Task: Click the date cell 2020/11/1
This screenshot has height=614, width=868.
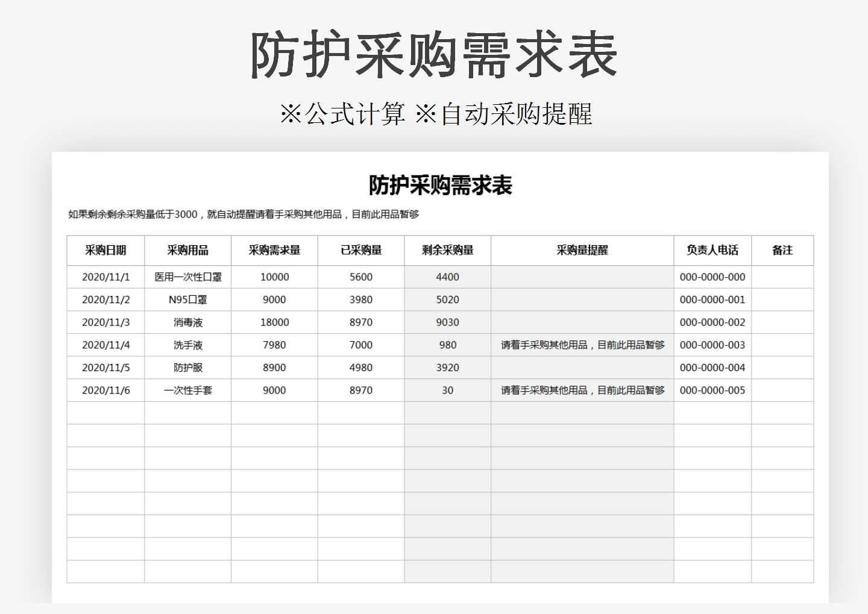Action: click(105, 277)
